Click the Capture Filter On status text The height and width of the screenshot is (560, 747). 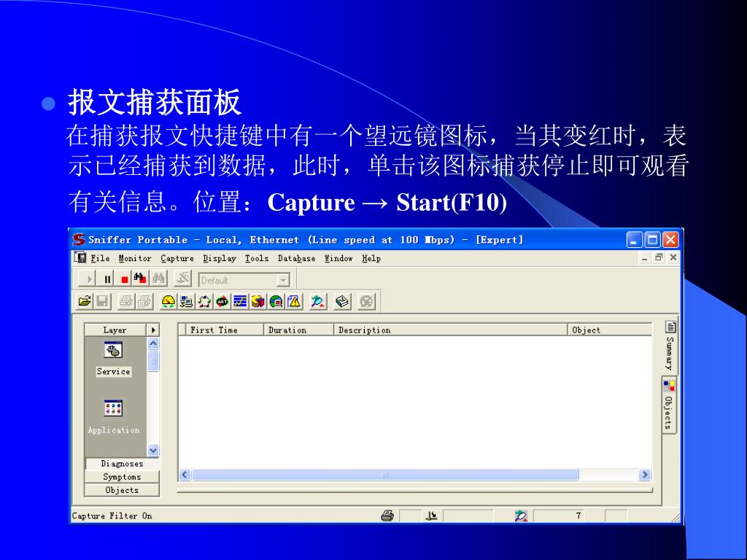(112, 516)
